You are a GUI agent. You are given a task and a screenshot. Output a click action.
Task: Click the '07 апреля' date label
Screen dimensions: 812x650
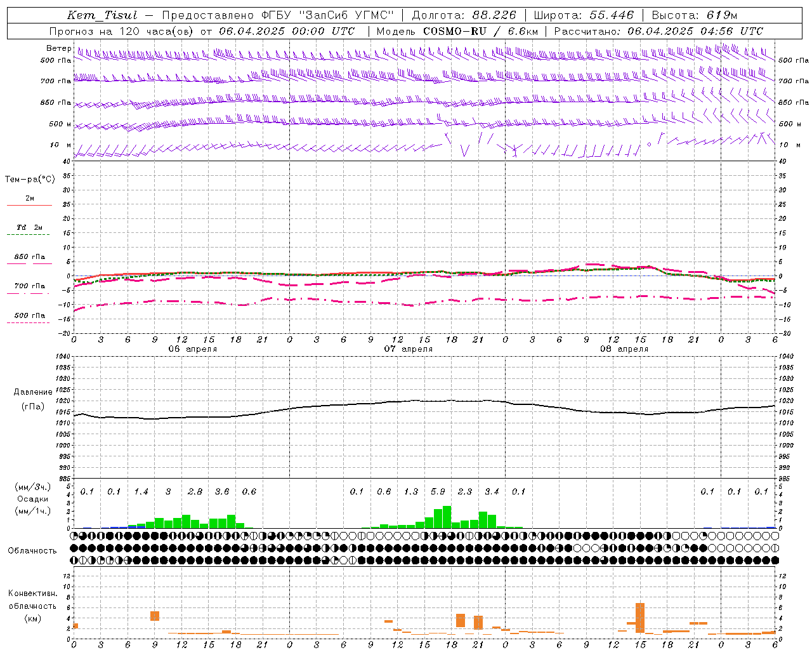(408, 349)
